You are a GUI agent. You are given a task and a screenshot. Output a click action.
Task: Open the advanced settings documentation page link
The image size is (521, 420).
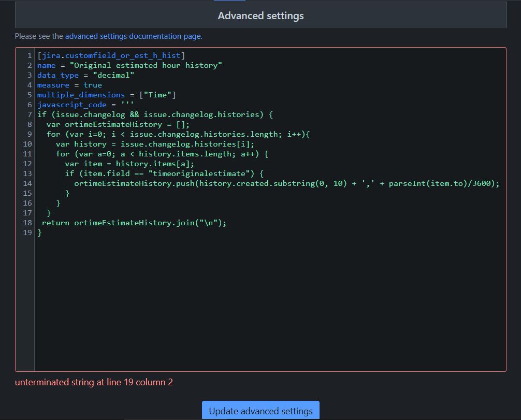coord(134,36)
